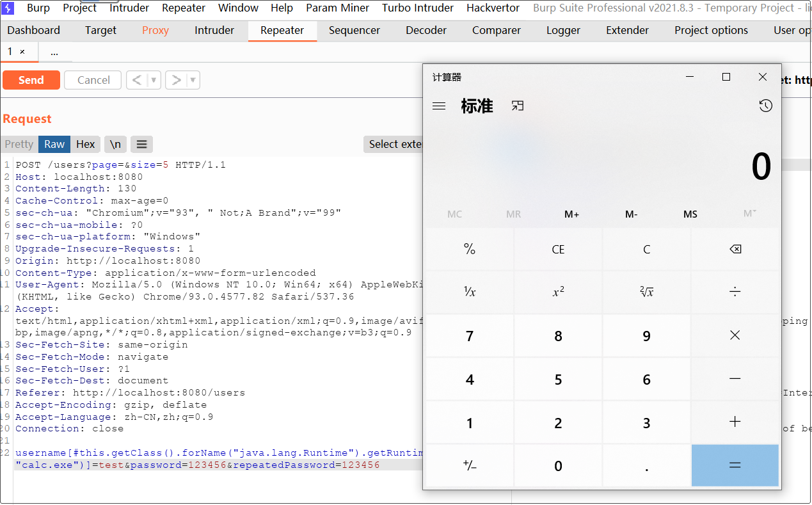
Task: Open the Hackvertor menu
Action: [x=493, y=8]
